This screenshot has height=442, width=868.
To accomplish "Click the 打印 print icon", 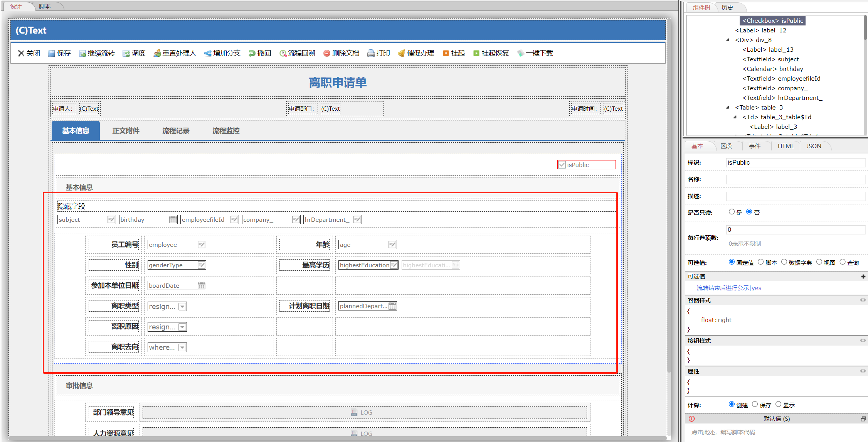I will [x=371, y=54].
